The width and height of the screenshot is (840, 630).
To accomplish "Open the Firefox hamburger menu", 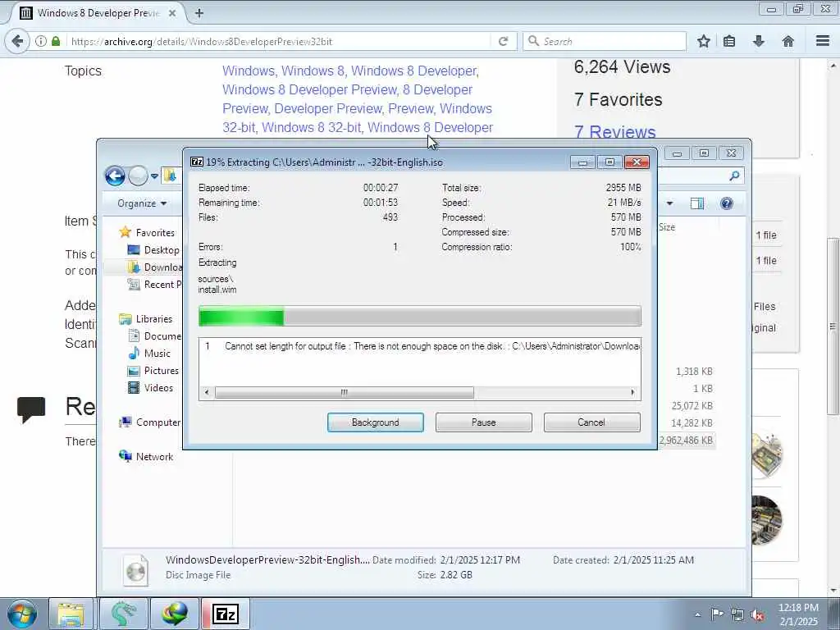I will pyautogui.click(x=823, y=41).
